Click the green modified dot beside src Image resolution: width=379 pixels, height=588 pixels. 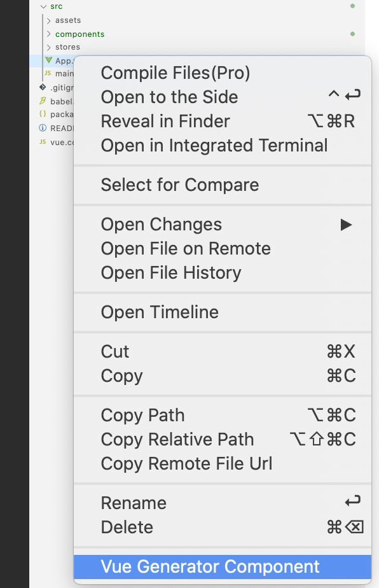pos(353,6)
